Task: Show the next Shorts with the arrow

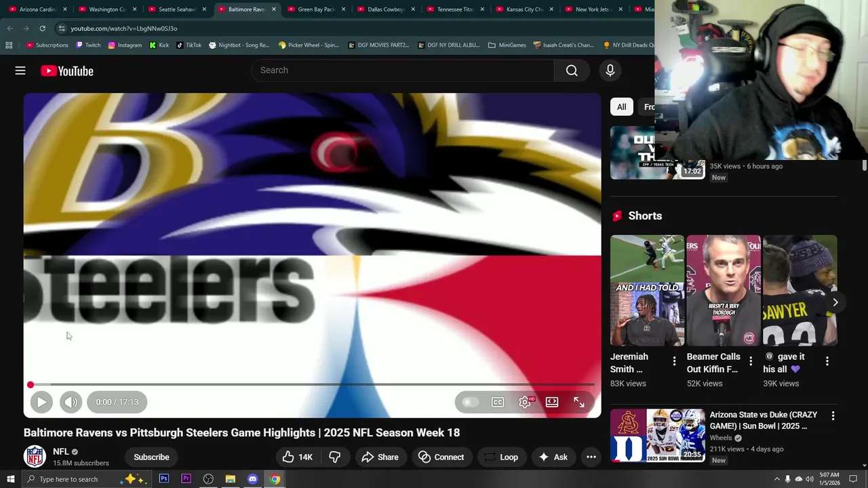Action: (x=835, y=302)
